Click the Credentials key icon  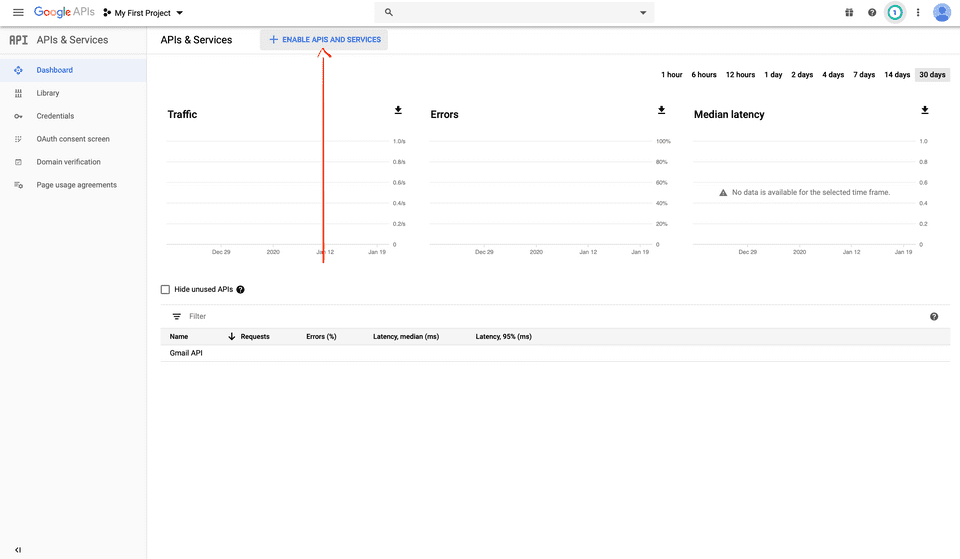pyautogui.click(x=18, y=116)
